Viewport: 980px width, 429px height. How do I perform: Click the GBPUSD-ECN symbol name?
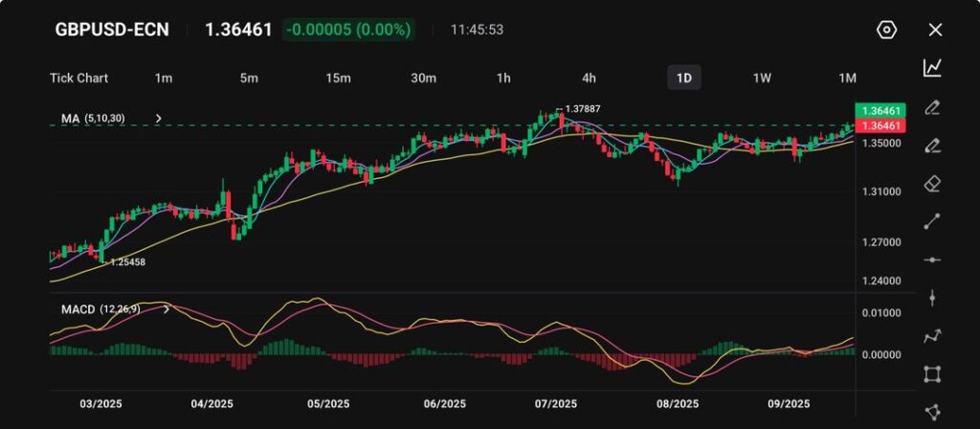[x=112, y=30]
